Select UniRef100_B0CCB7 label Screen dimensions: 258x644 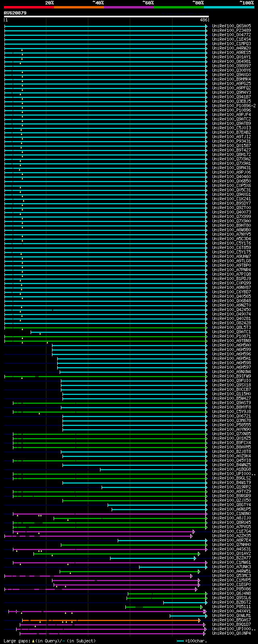[231, 389]
